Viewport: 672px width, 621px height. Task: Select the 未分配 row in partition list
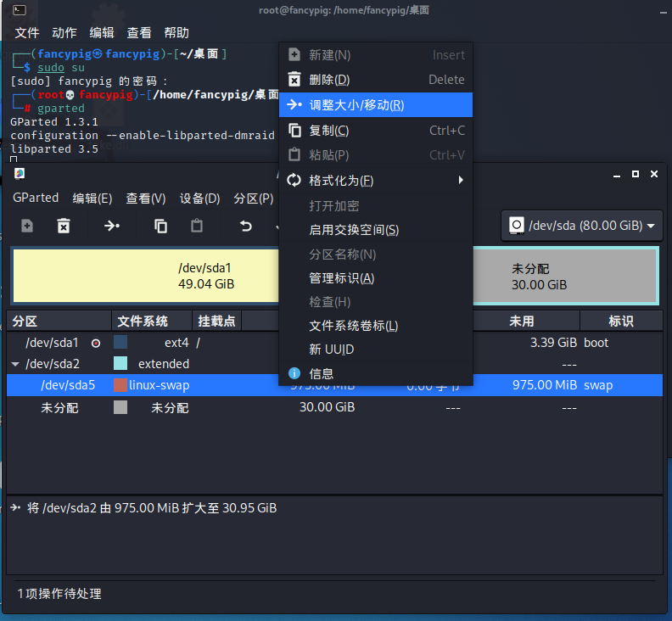click(x=334, y=407)
